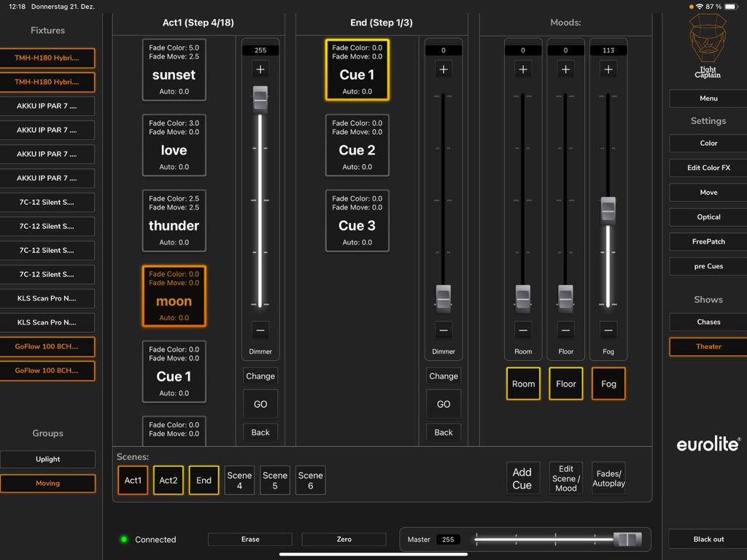
Task: Click the minus icon below the Floor fader
Action: tap(565, 330)
